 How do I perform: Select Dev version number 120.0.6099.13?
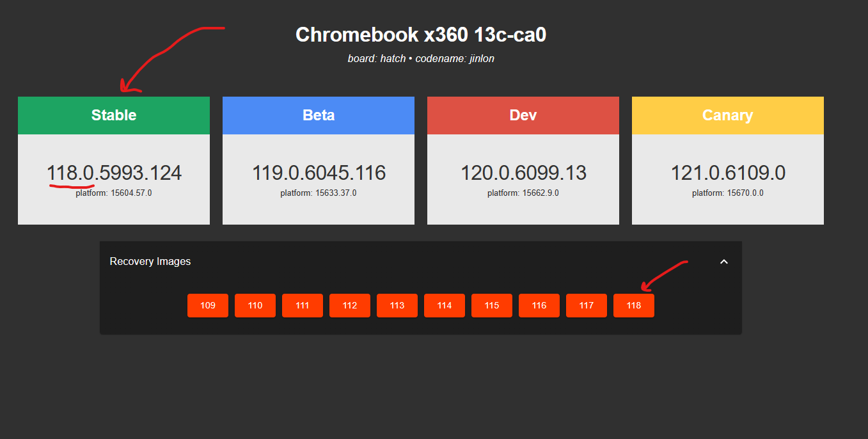coord(523,173)
